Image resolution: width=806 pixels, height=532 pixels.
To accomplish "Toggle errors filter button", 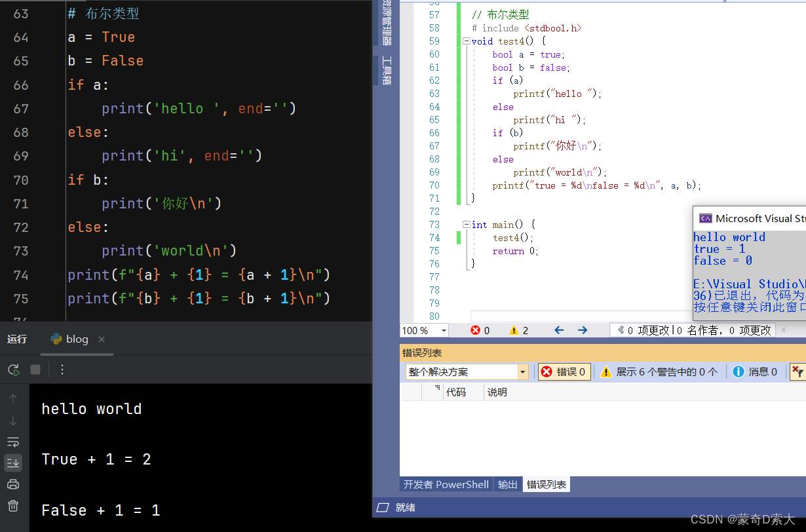I will (565, 371).
